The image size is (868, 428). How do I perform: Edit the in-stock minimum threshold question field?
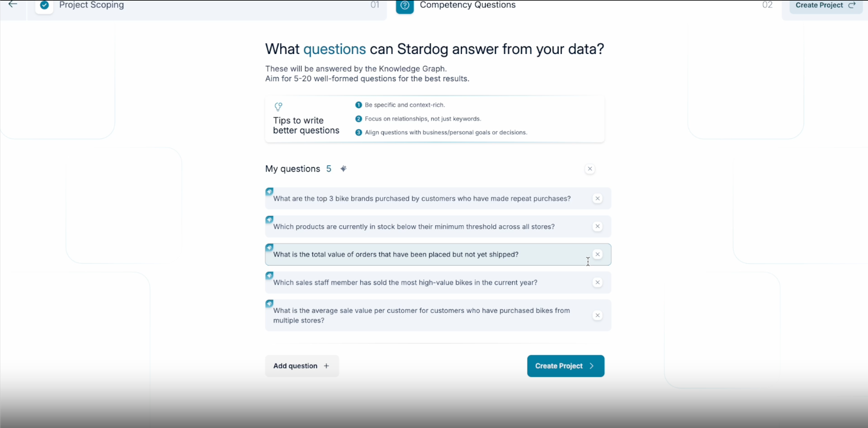coord(438,226)
